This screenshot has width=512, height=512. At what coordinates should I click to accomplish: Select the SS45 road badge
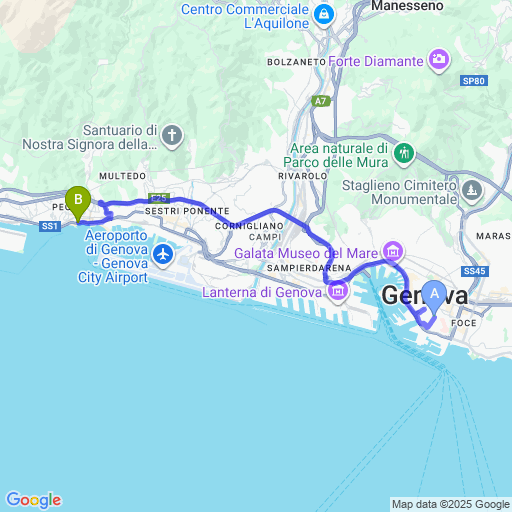point(475,271)
